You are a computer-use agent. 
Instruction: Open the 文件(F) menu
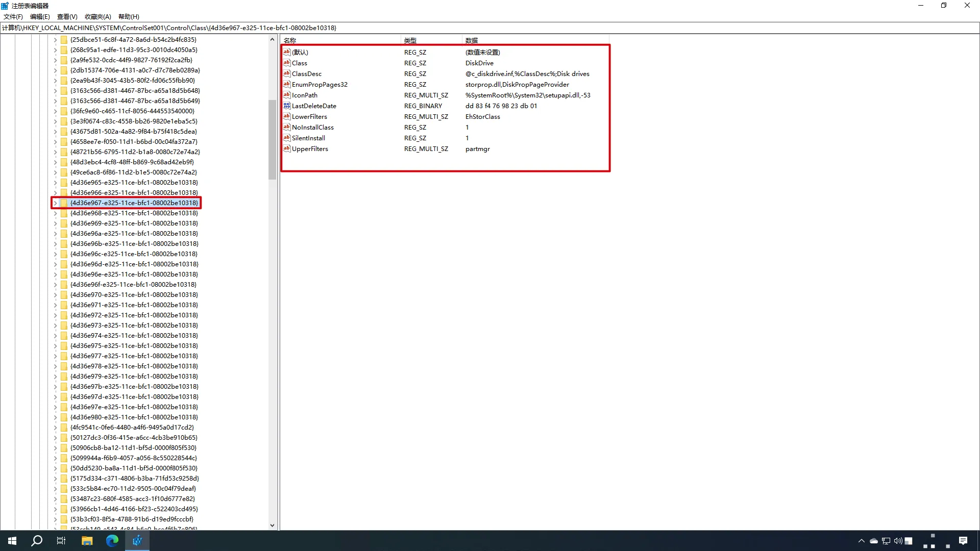(x=13, y=16)
